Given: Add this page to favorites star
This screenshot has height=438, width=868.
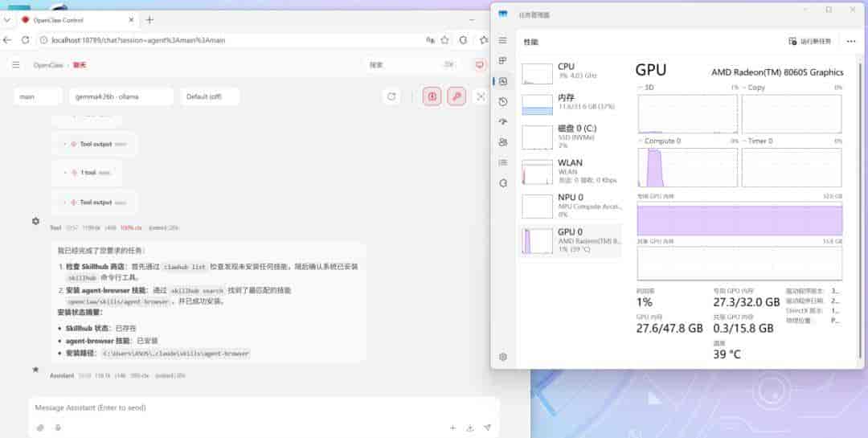Looking at the screenshot, I should point(445,40).
